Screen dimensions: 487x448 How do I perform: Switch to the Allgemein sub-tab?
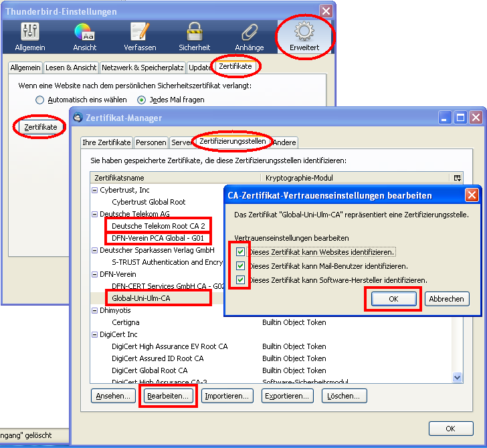click(x=25, y=68)
